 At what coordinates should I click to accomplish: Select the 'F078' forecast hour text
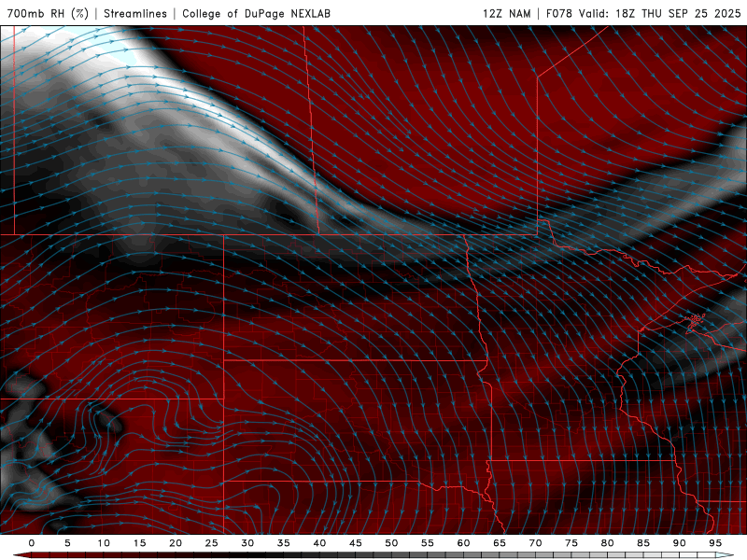pos(558,13)
